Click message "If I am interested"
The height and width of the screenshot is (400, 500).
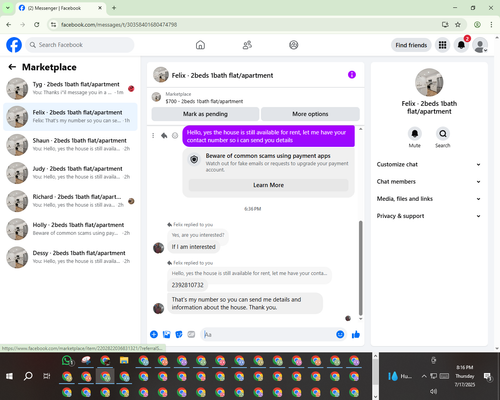click(x=193, y=247)
